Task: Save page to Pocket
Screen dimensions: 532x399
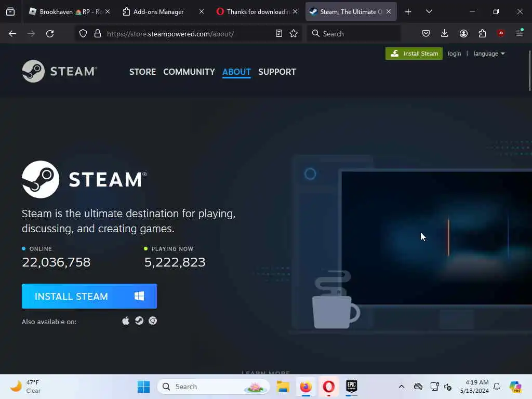Action: [x=426, y=33]
